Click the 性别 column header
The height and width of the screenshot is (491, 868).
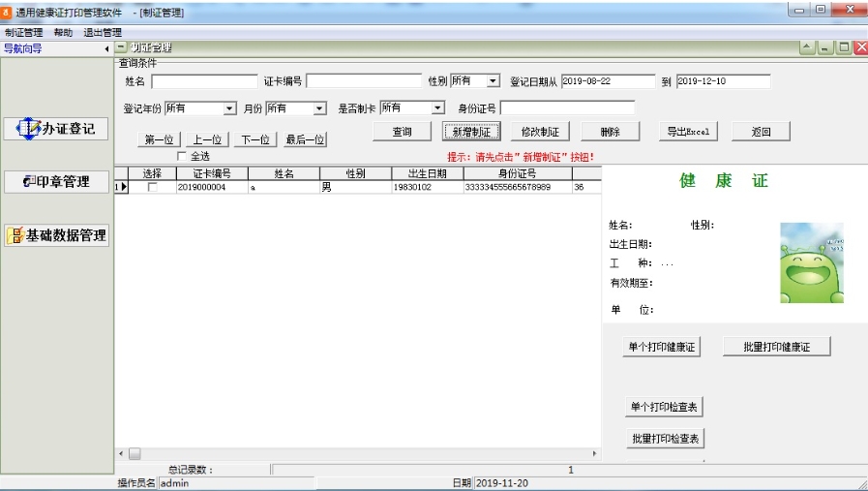tap(356, 173)
